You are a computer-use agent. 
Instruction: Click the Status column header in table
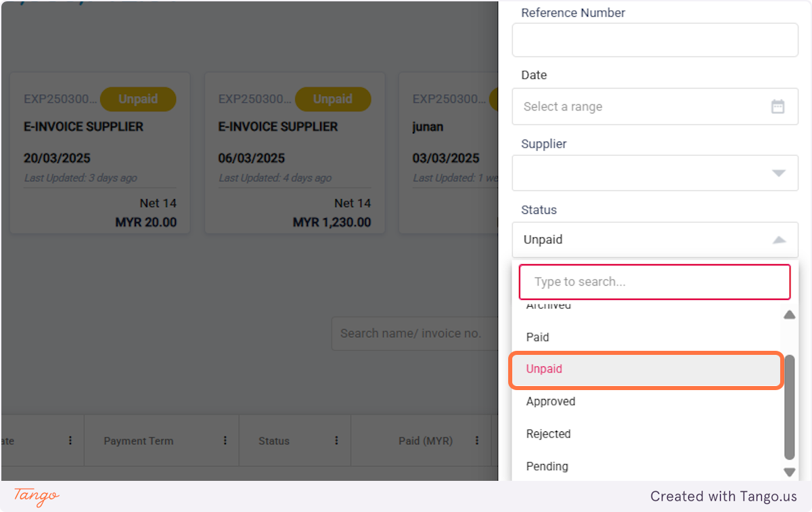pyautogui.click(x=295, y=440)
